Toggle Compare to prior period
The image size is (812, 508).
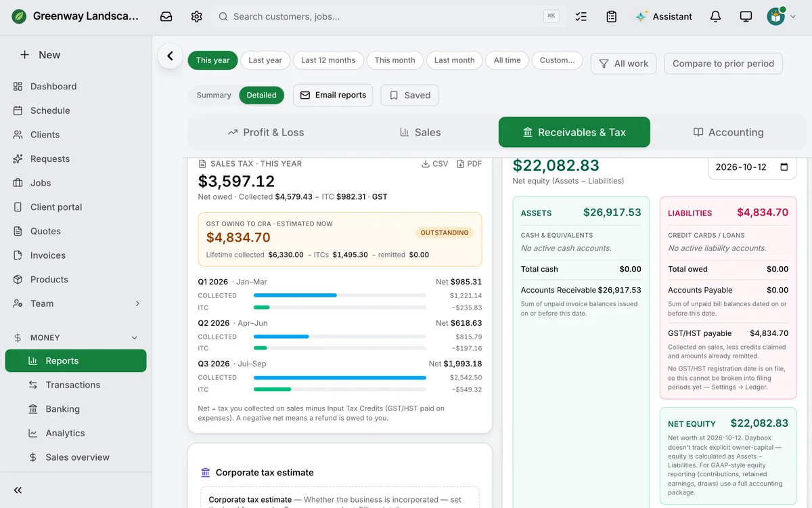723,64
